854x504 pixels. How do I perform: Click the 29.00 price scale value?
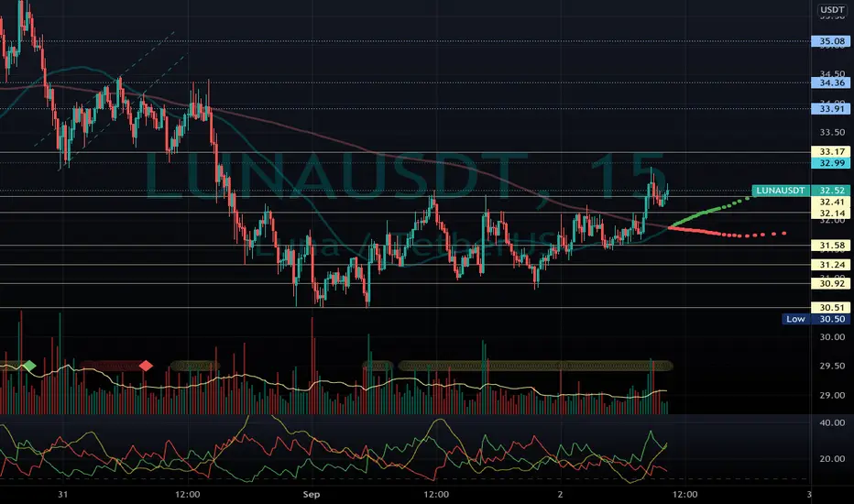click(832, 396)
